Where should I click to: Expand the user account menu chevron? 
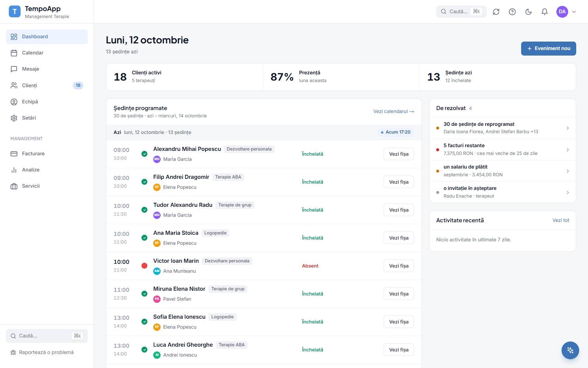pyautogui.click(x=574, y=12)
